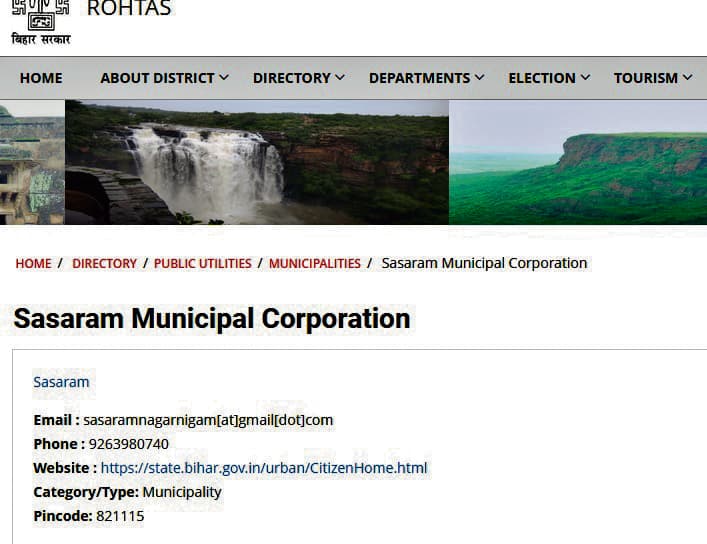Click the chevron beside ABOUT DISTRICT

pos(224,78)
